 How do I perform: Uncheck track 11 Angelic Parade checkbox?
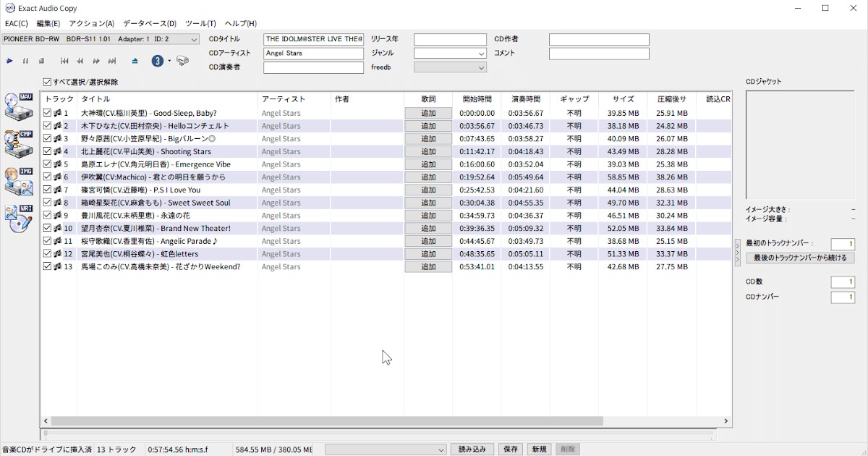tap(48, 241)
